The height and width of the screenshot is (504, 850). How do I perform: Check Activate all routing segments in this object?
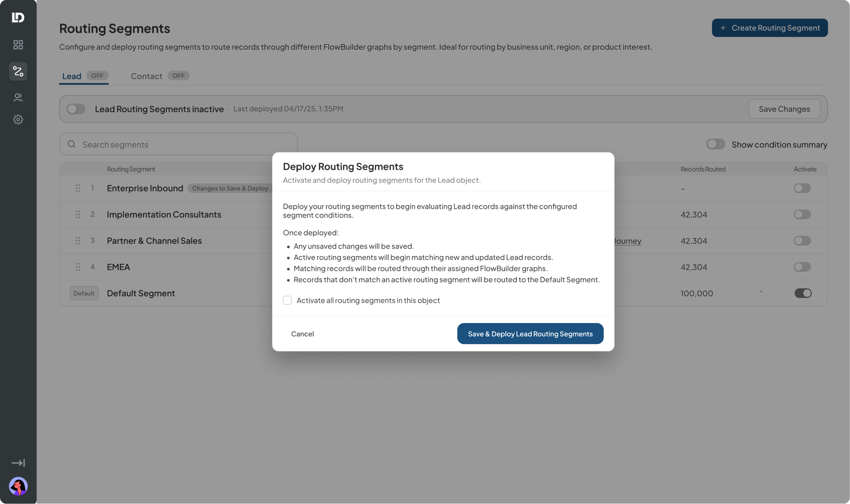point(287,300)
